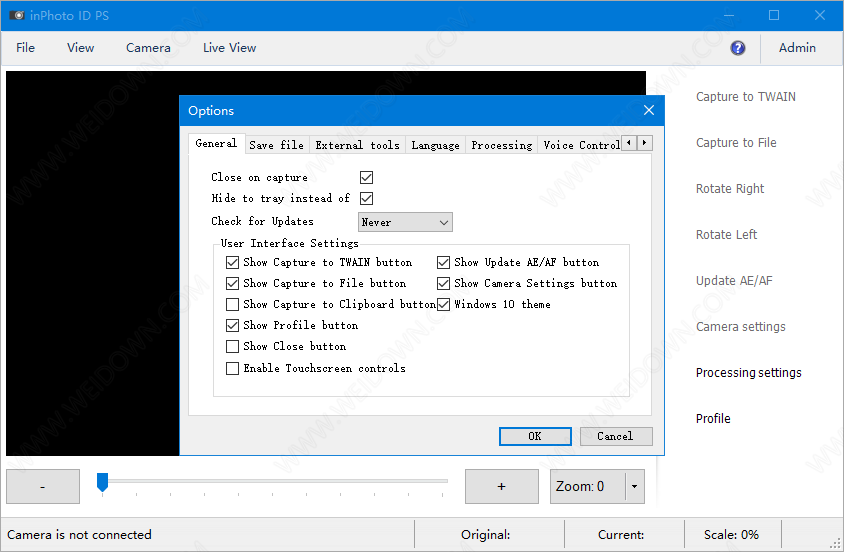
Task: Uncheck Show Capture to TWAIN button
Action: (232, 262)
